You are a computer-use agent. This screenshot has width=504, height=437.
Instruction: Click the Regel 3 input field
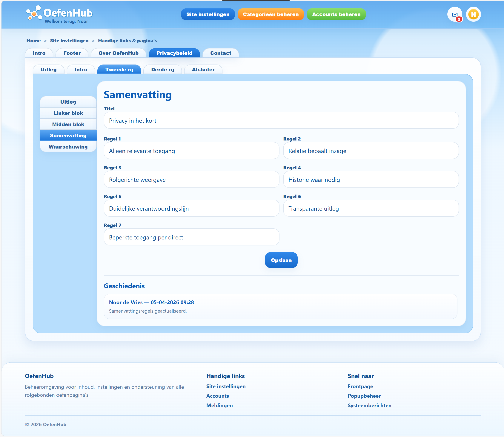[x=192, y=179]
